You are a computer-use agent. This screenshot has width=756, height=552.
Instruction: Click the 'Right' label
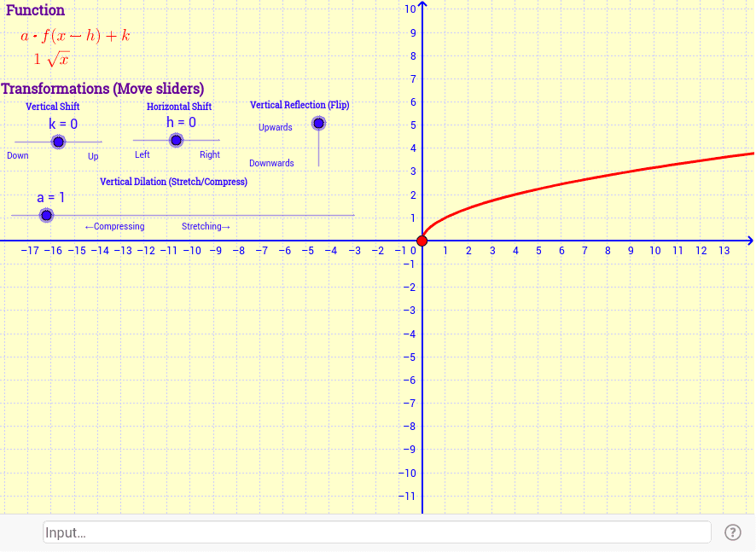click(210, 154)
